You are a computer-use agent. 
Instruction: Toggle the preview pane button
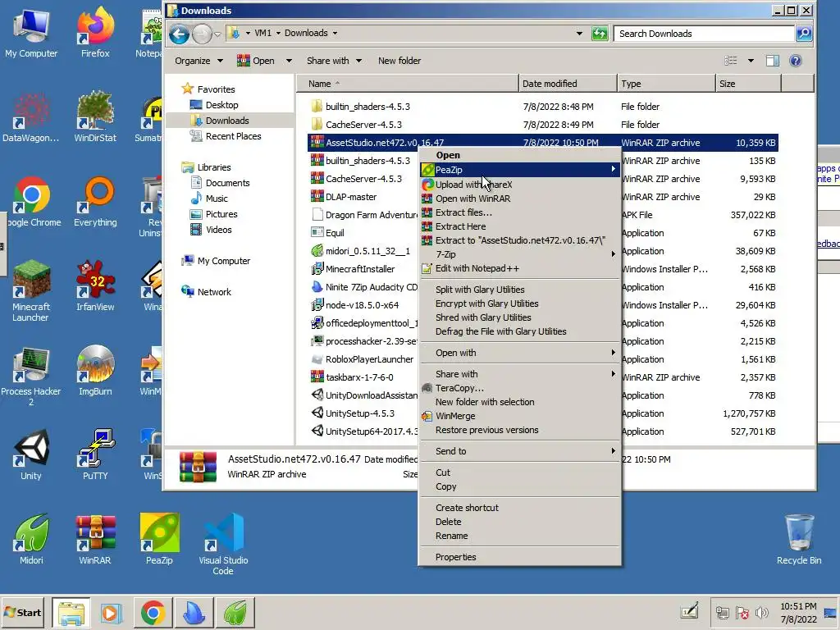coord(773,61)
